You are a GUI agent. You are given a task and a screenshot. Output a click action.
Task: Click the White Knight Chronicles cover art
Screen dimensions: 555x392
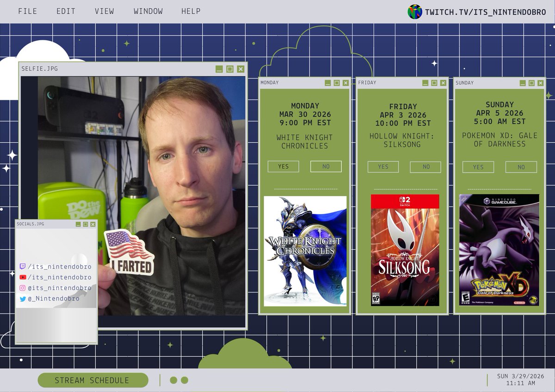click(x=305, y=251)
